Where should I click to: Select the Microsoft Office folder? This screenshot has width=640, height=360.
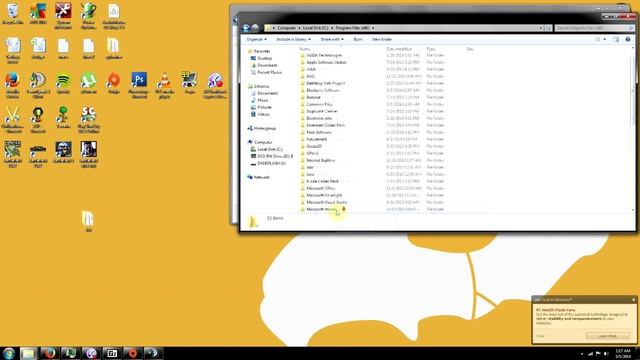pyautogui.click(x=320, y=188)
